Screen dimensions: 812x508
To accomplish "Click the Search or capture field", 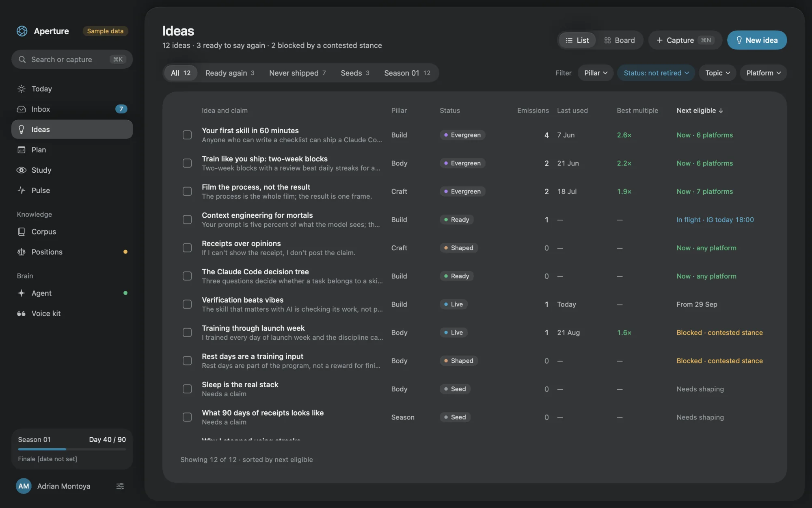I will pyautogui.click(x=72, y=59).
